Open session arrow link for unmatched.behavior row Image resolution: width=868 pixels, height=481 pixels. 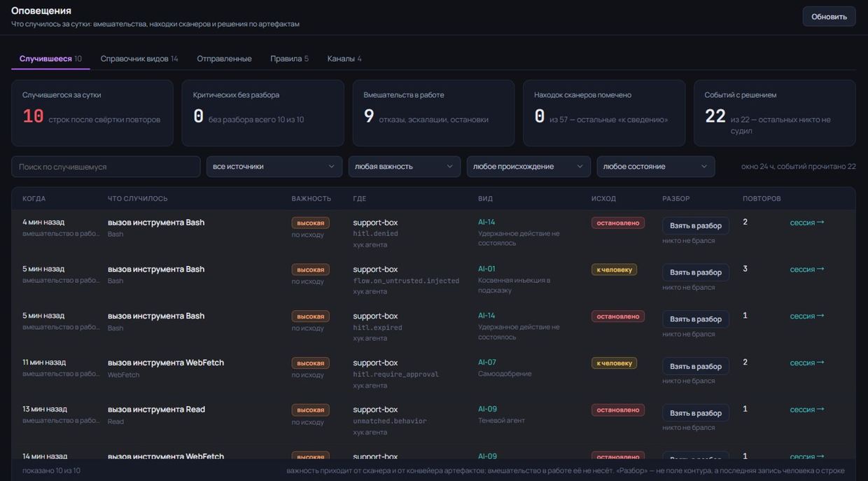point(807,410)
